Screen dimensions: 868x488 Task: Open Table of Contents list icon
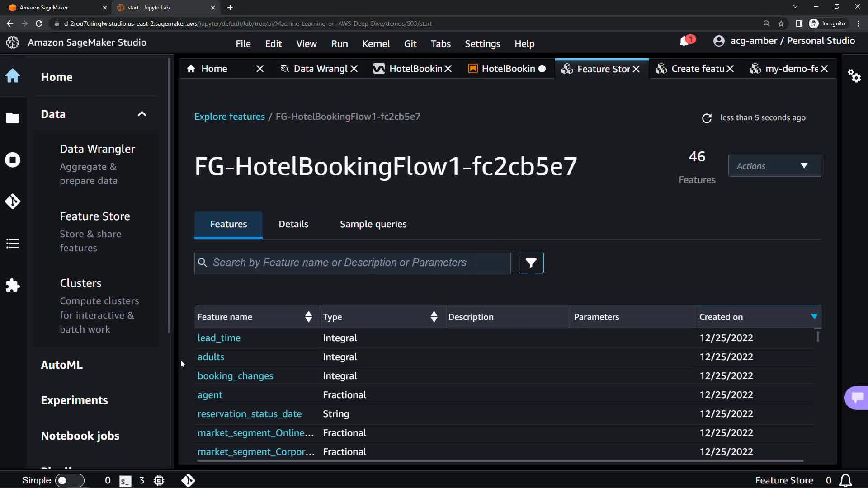pos(13,244)
